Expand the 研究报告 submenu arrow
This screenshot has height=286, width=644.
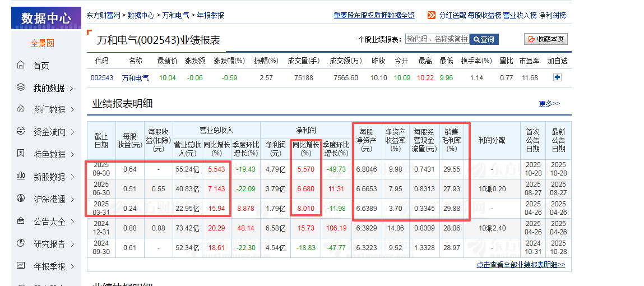[72, 244]
